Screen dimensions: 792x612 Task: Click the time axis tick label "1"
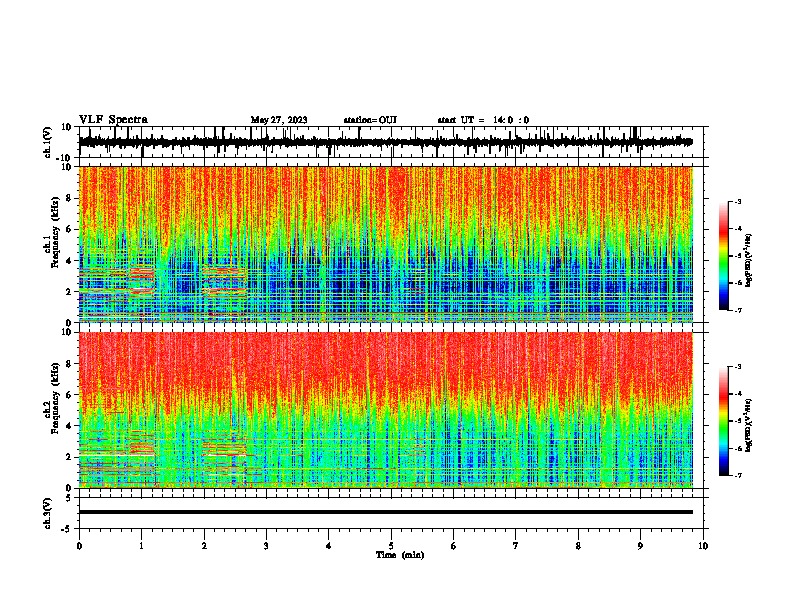click(x=141, y=546)
